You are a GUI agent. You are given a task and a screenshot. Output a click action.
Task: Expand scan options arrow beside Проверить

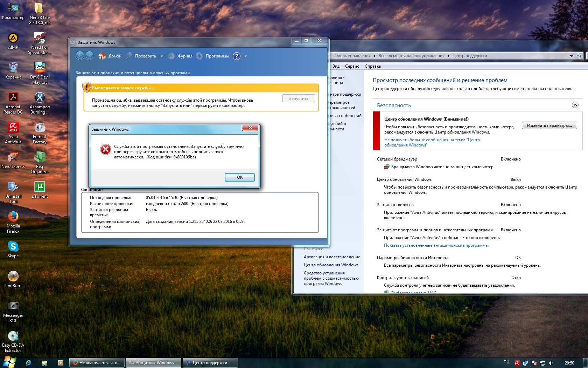[161, 56]
